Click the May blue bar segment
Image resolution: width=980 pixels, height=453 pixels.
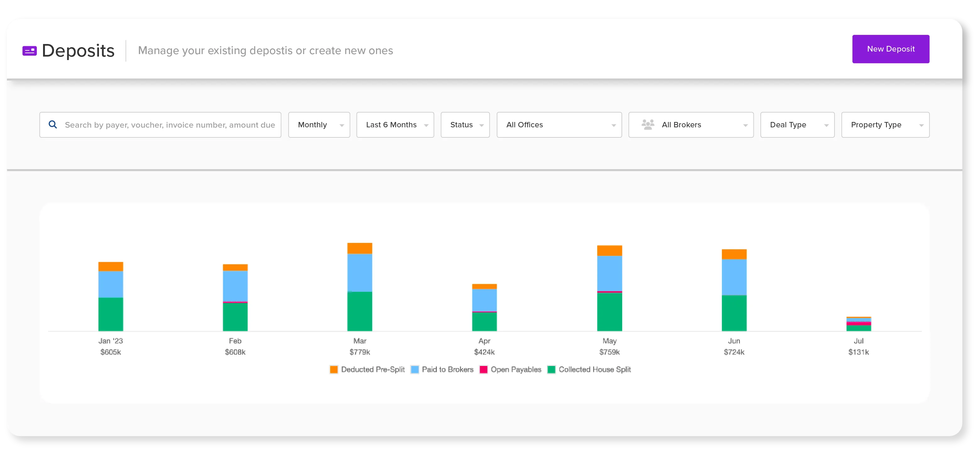click(610, 273)
